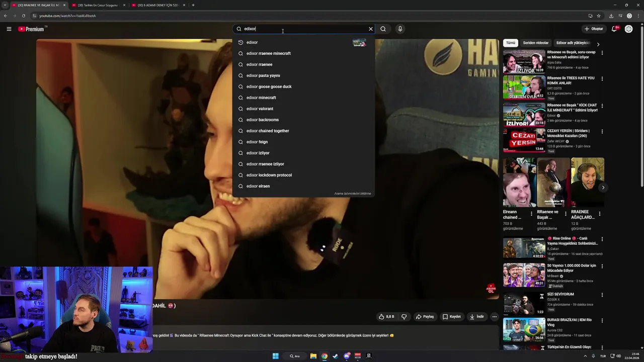Like the video with thumbs up
644x362 pixels.
point(386,317)
